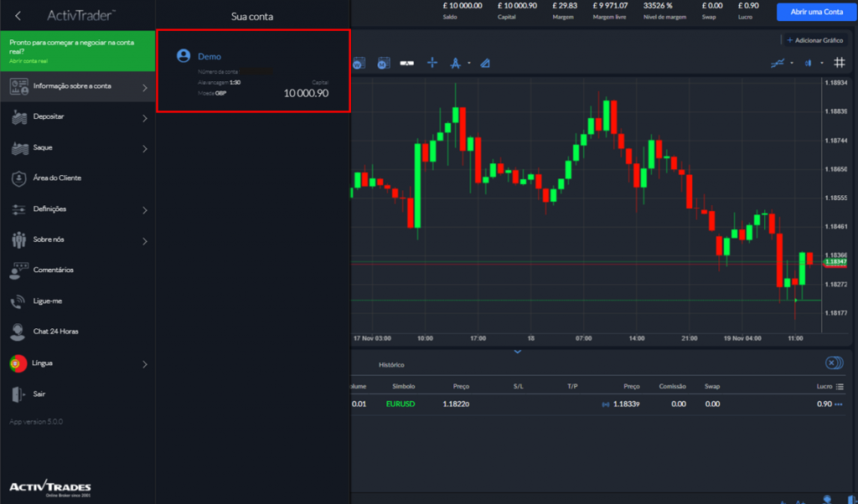Open the account information card icon
Viewport: 858px width, 504px height.
point(19,86)
